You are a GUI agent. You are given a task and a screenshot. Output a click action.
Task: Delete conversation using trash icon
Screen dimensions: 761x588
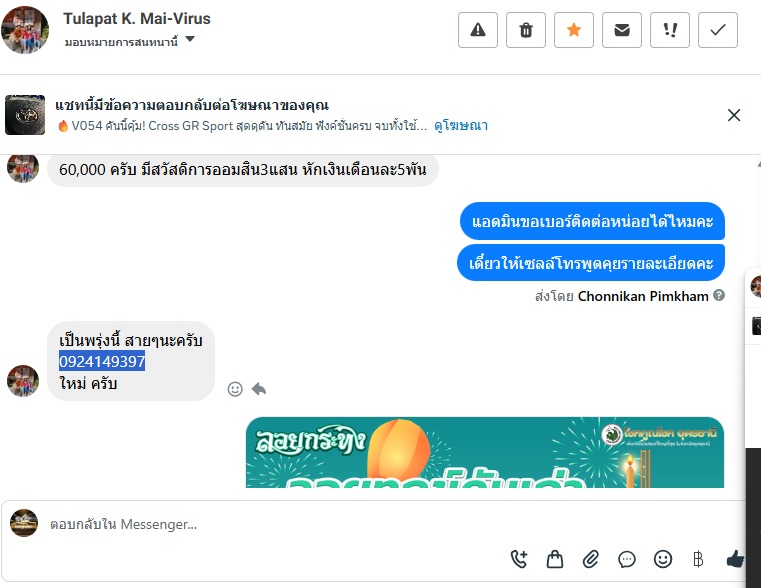526,30
